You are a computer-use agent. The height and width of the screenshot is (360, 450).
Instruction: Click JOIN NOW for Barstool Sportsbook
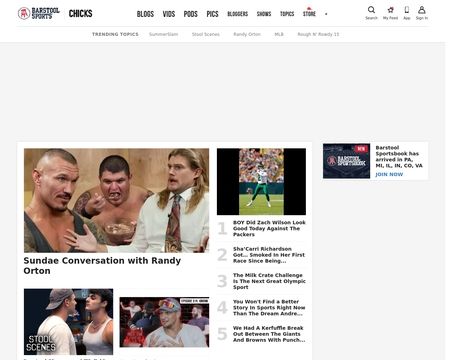click(389, 174)
